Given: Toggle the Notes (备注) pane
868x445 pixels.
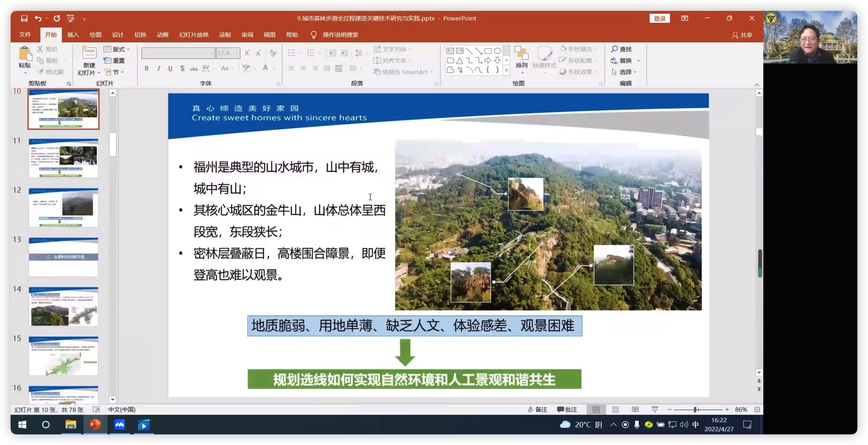Looking at the screenshot, I should click(x=538, y=409).
